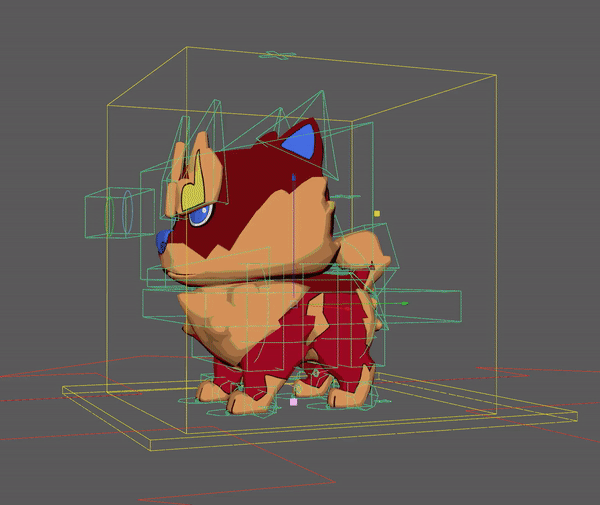Select the pink square control near the feet
Image resolution: width=600 pixels, height=505 pixels.
click(293, 402)
